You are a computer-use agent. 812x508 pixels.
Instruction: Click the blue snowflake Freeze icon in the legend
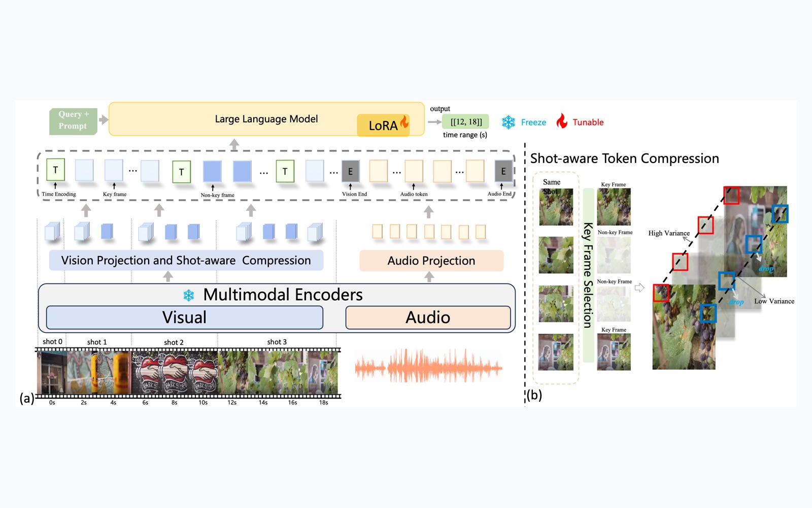509,122
